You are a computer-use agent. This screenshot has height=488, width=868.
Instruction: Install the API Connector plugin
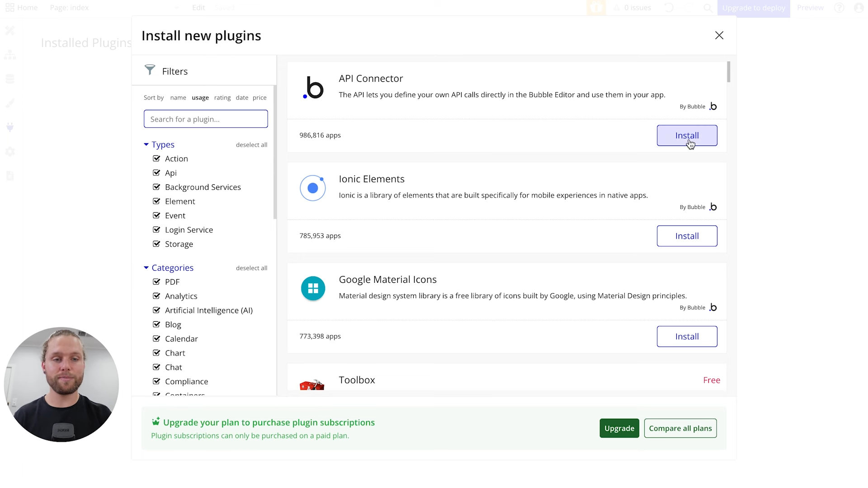(687, 135)
